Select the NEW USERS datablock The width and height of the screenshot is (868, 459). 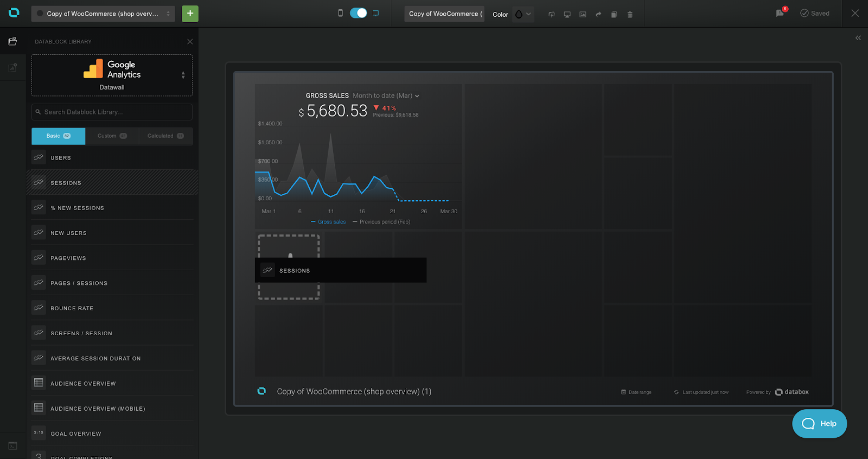(x=112, y=233)
